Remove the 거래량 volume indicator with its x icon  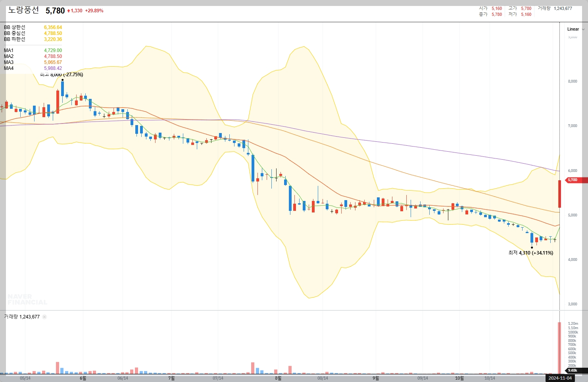click(x=44, y=317)
